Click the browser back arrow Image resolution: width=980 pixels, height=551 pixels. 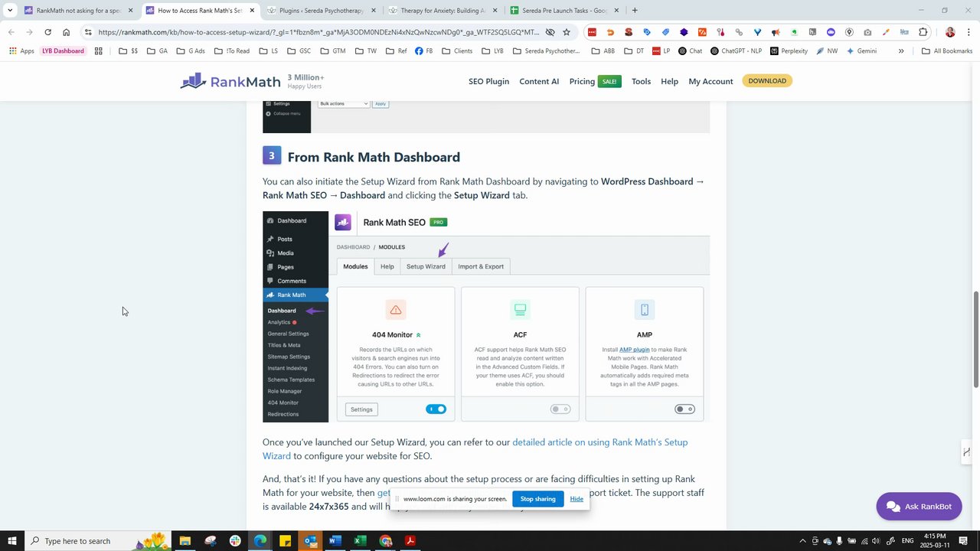tap(11, 32)
